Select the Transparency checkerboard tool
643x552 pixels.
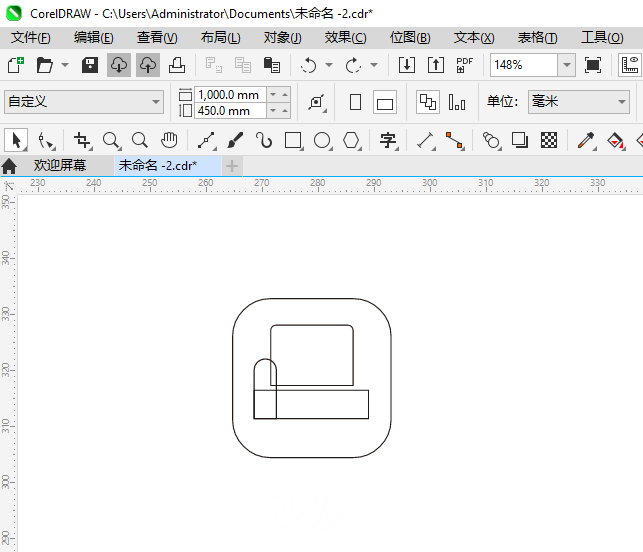[x=549, y=140]
